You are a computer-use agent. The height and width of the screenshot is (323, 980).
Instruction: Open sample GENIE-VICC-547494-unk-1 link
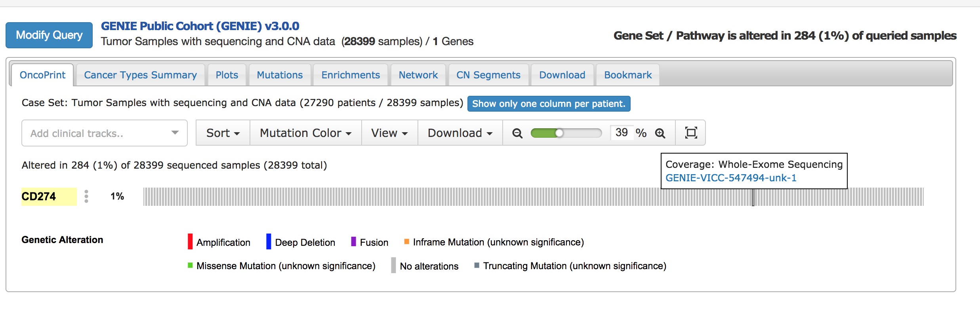tap(731, 178)
